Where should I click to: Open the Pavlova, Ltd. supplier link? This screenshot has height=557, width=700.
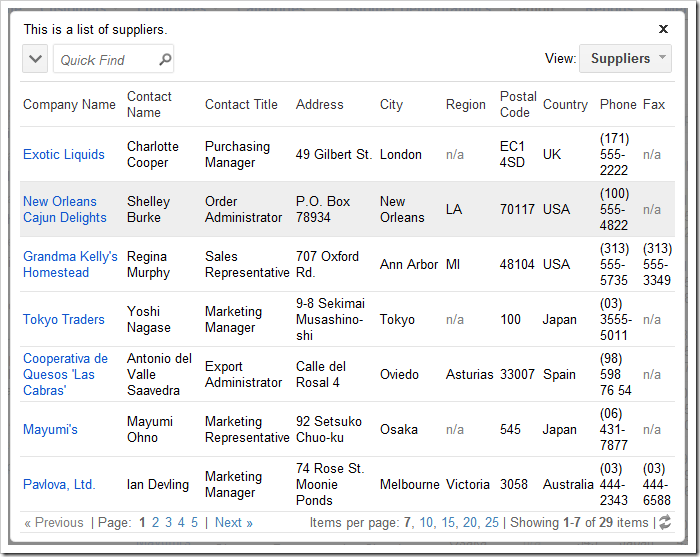59,484
